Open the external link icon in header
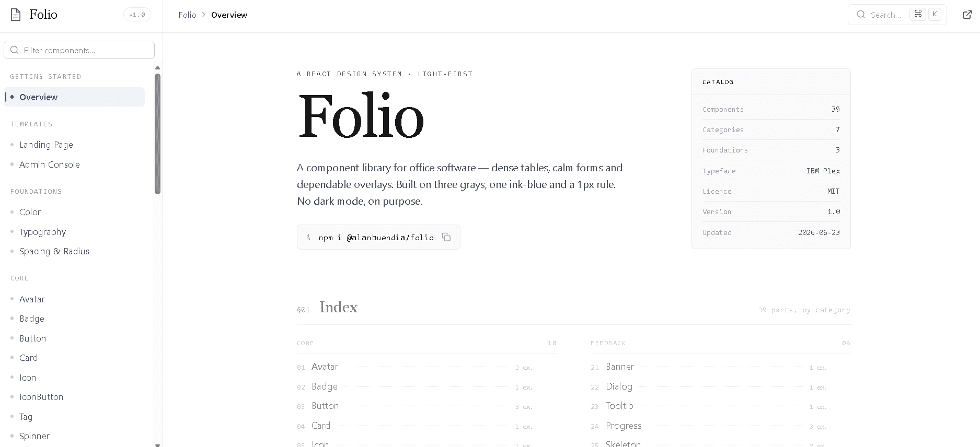This screenshot has width=980, height=447. pyautogui.click(x=967, y=15)
